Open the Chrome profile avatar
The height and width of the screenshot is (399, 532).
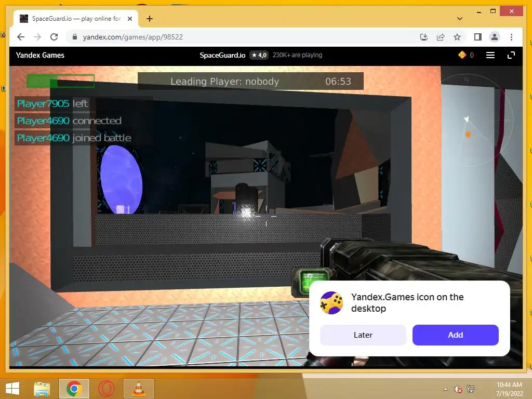click(x=495, y=37)
